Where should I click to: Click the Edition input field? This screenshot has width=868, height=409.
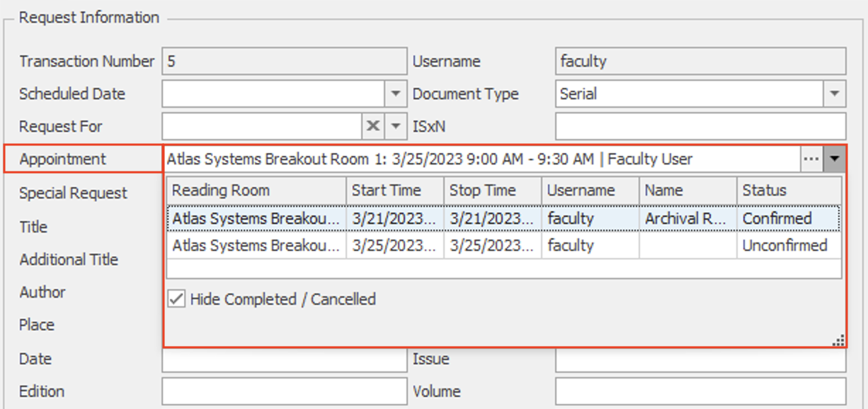point(283,391)
